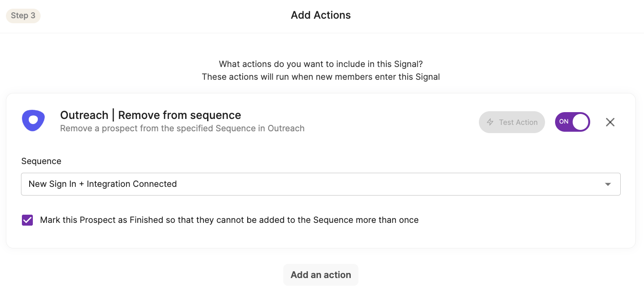Click the Add Actions heading
The image size is (644, 299).
tap(321, 15)
